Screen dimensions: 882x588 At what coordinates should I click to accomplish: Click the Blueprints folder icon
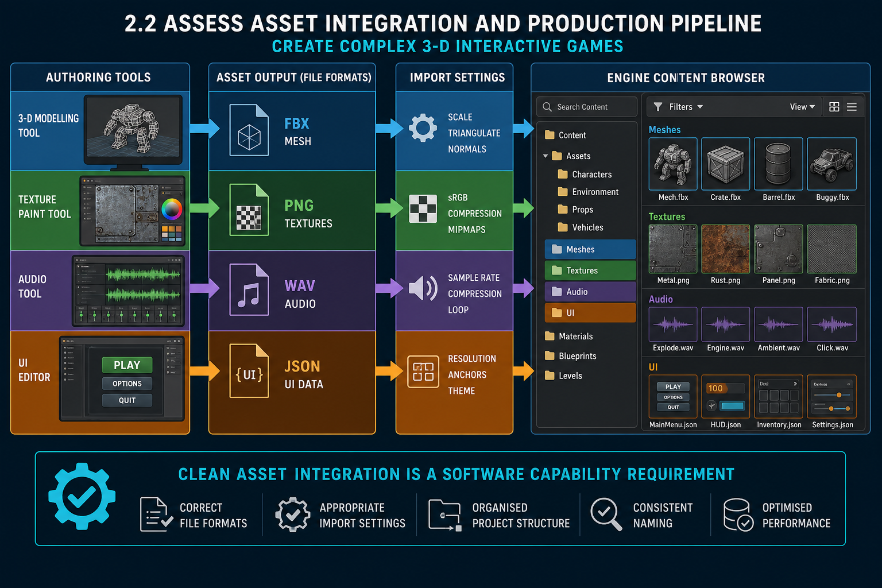tap(550, 355)
